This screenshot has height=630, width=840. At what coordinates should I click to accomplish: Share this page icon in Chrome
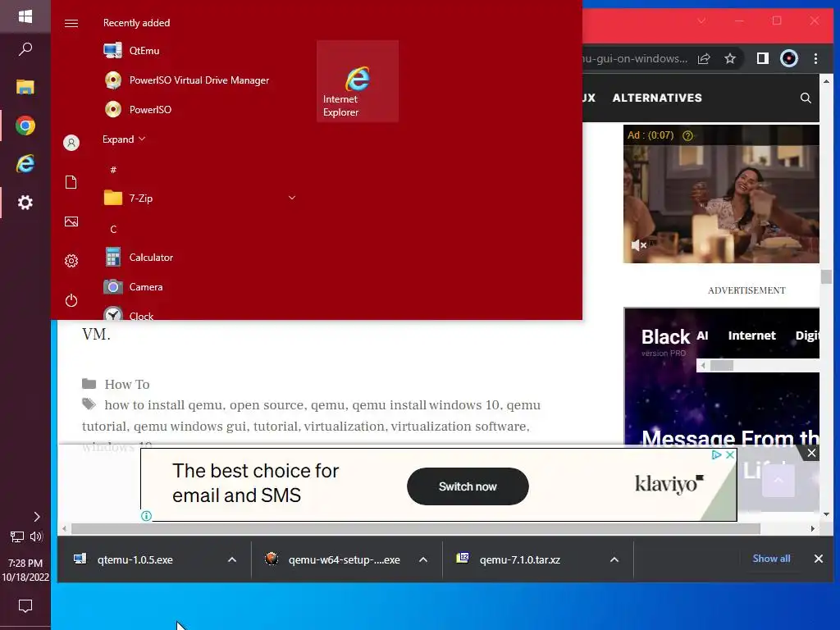pos(704,59)
